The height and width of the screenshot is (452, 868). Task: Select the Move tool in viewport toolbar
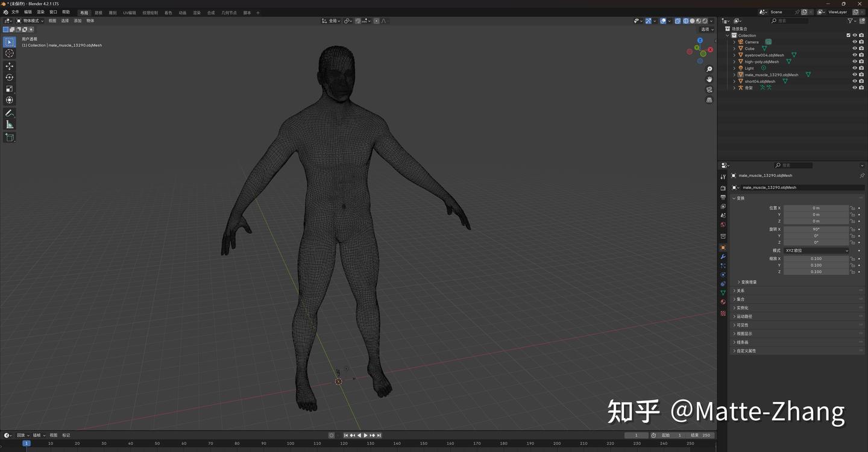point(9,66)
